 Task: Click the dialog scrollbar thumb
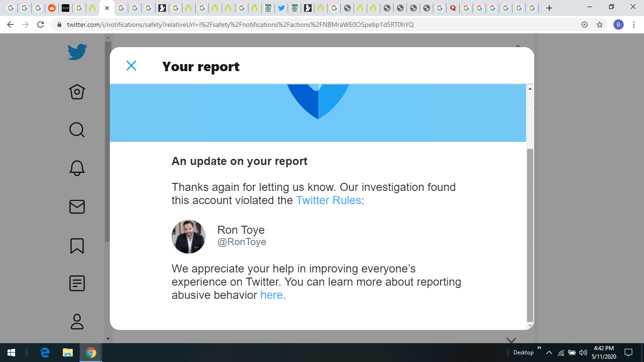pyautogui.click(x=530, y=235)
